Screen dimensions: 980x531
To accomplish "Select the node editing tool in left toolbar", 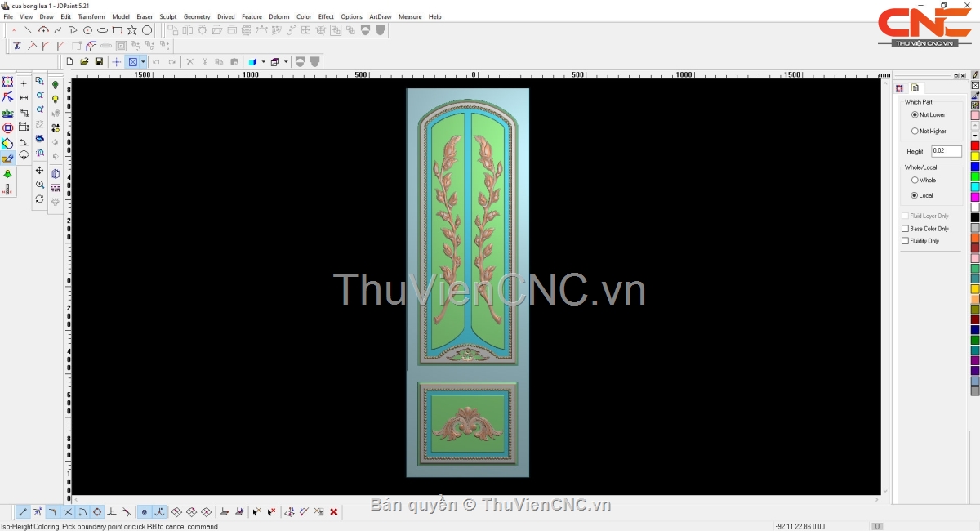I will coord(7,97).
